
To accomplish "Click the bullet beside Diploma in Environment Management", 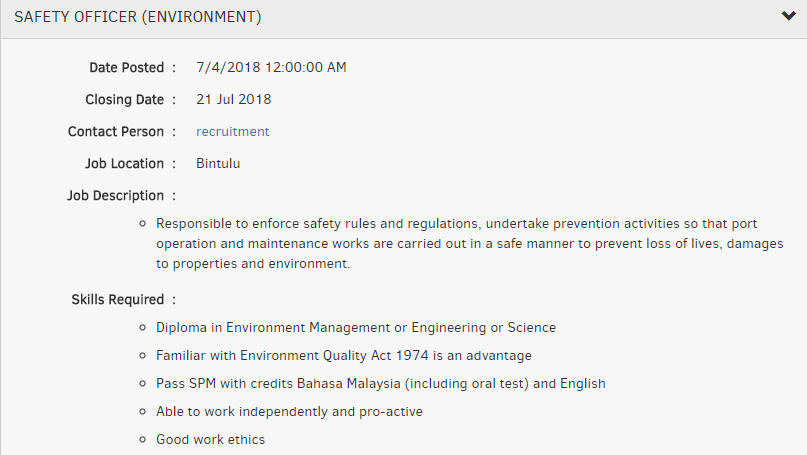I will coord(143,328).
